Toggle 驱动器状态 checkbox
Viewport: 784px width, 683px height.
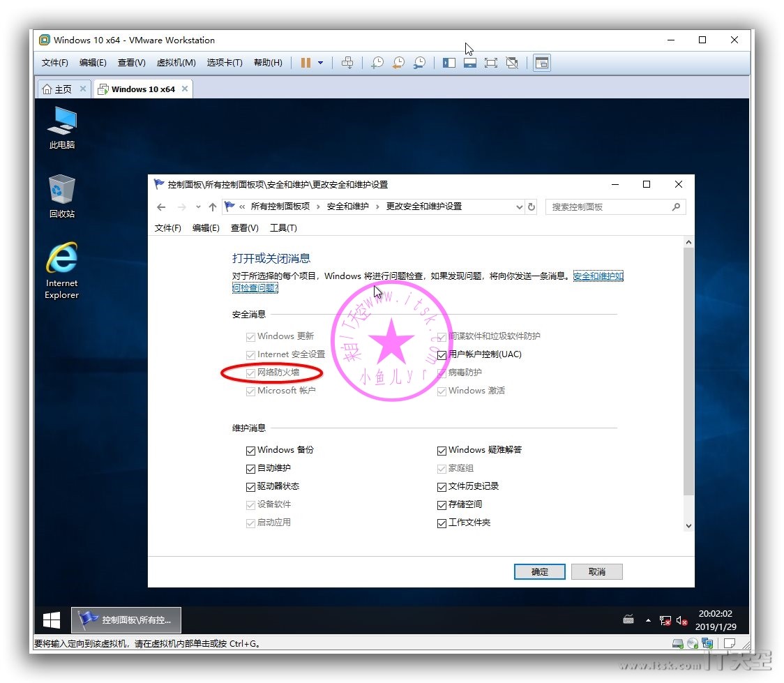click(250, 486)
